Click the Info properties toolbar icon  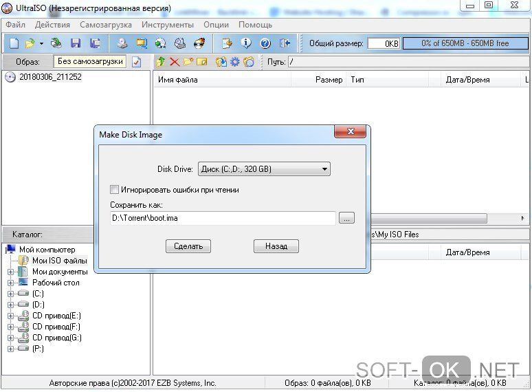click(x=246, y=43)
